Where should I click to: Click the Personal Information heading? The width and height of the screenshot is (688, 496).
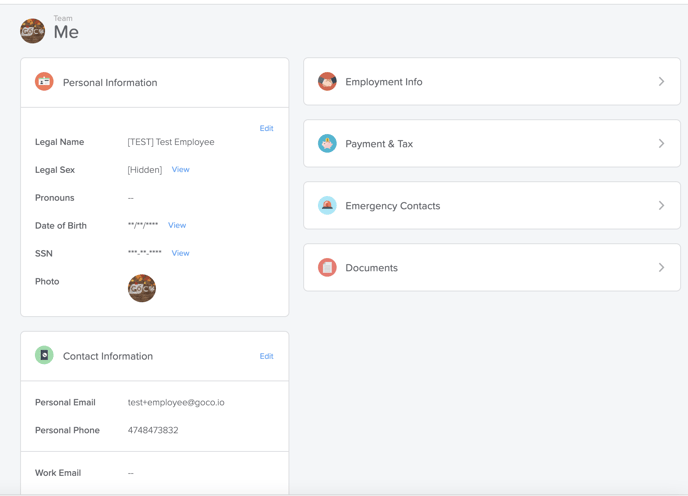point(110,83)
